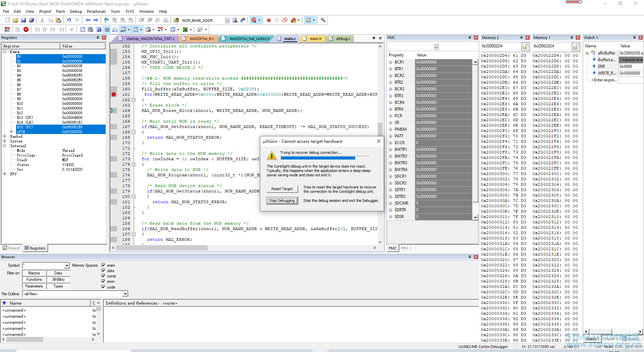Open Configuration with the wrench icon
Image resolution: width=644 pixels, height=352 pixels.
point(323,20)
